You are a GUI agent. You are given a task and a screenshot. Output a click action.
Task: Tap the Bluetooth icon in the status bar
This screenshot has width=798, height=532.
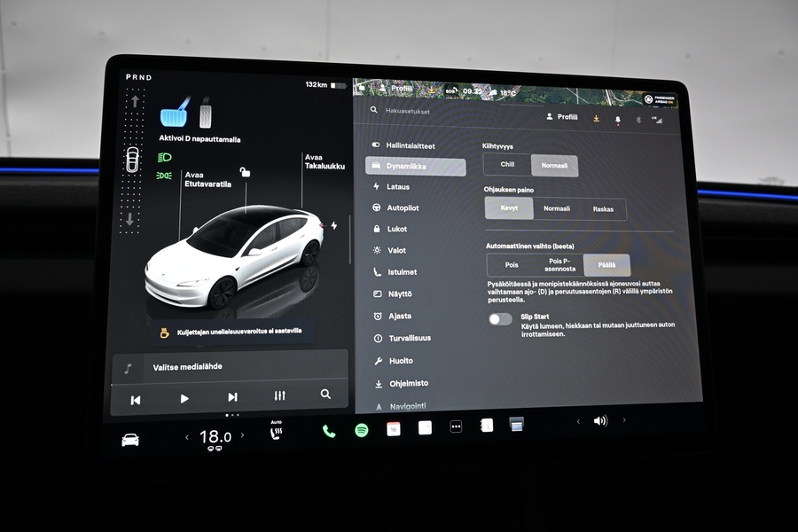pyautogui.click(x=638, y=119)
